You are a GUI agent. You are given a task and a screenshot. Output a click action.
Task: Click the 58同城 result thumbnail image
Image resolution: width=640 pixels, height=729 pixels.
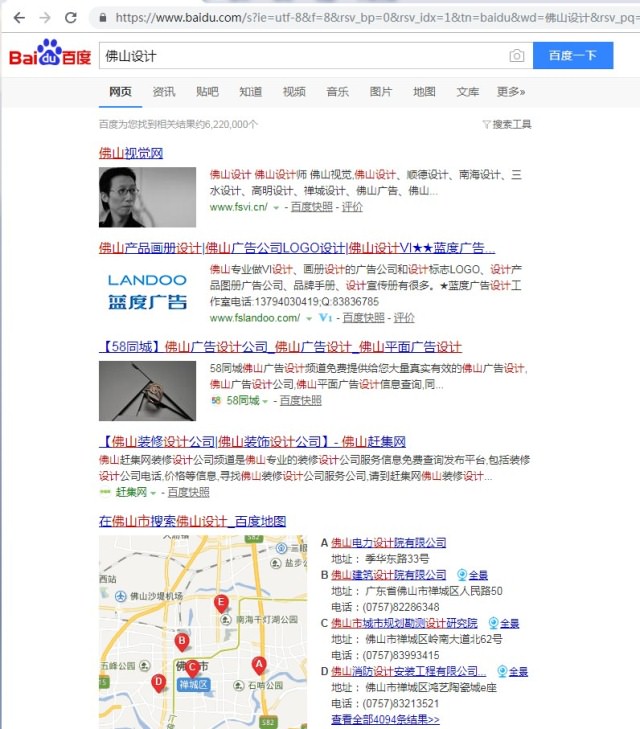tap(147, 391)
